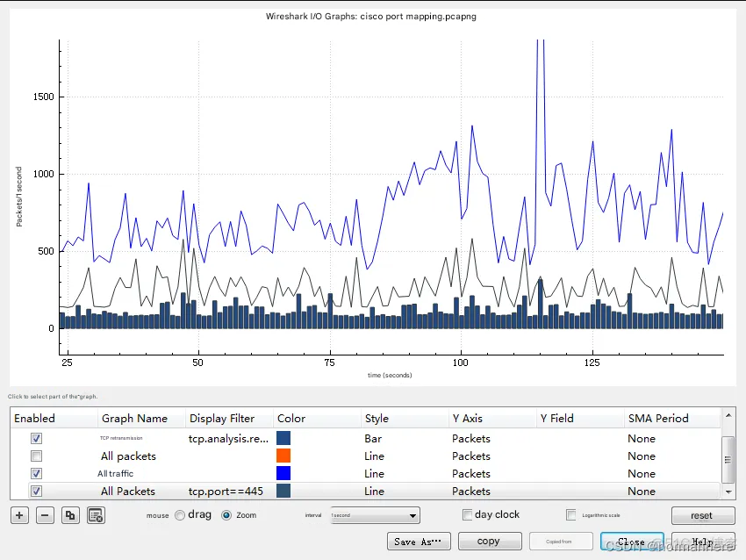Click the Display Filter column header

click(229, 418)
